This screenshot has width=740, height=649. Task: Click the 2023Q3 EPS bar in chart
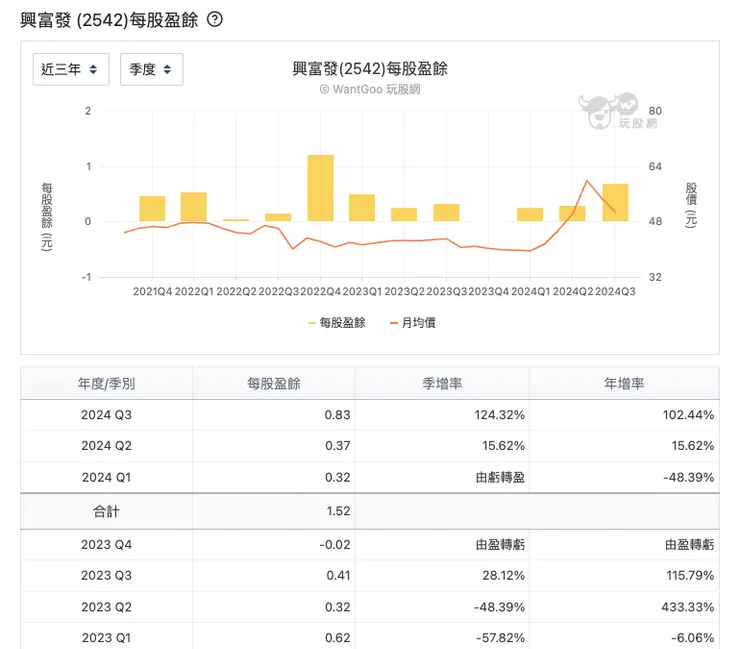[x=446, y=212]
